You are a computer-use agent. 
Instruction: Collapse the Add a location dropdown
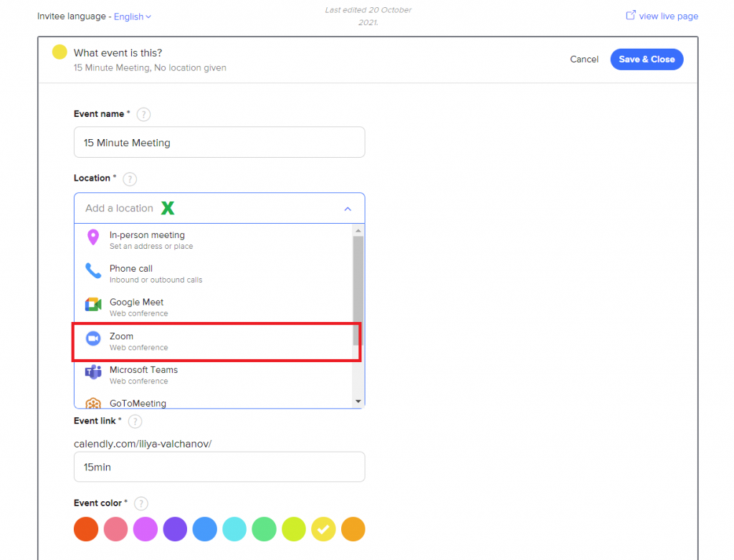[x=348, y=209]
